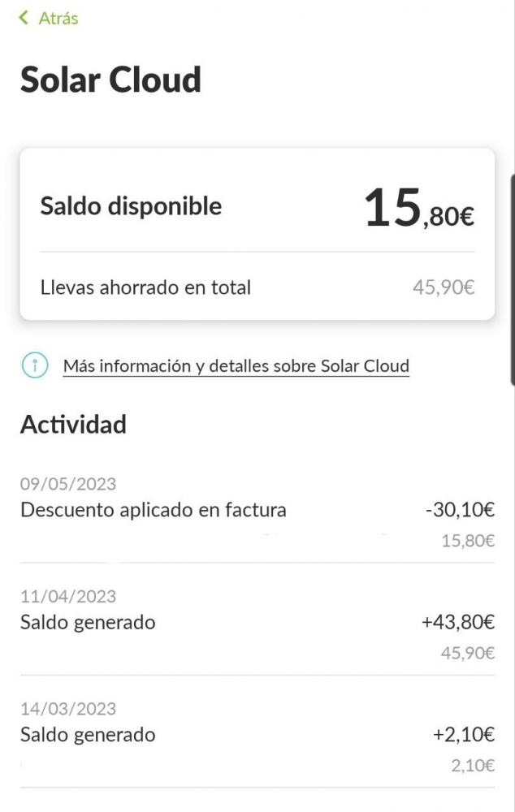Viewport: 515px width, 812px height.
Task: Click the vertical scrollbar on right edge
Action: click(512, 279)
